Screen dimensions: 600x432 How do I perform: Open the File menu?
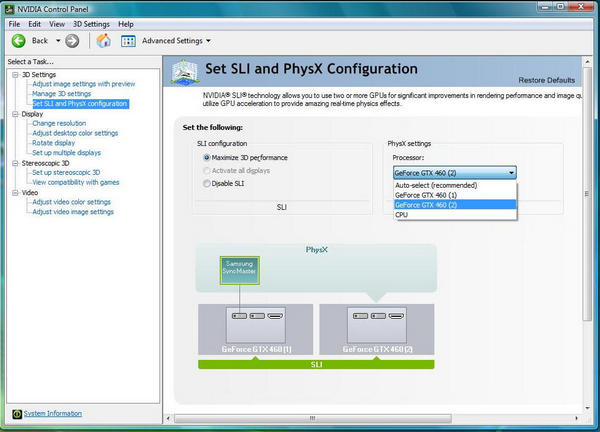pos(14,24)
